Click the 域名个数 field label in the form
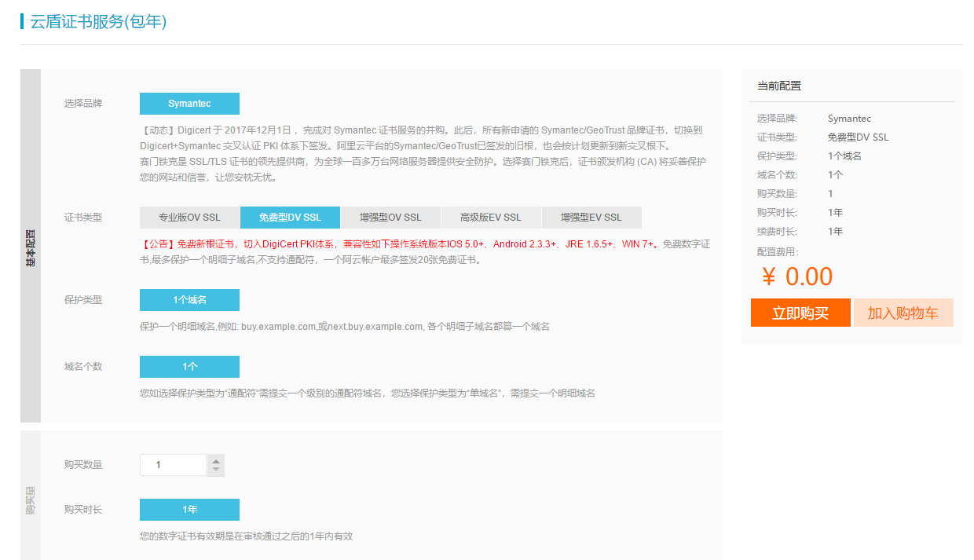 coord(83,367)
